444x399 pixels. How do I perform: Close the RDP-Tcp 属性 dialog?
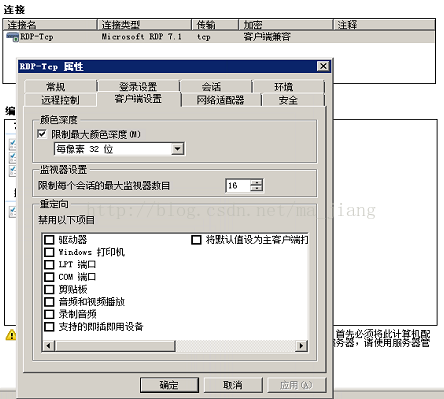(323, 66)
